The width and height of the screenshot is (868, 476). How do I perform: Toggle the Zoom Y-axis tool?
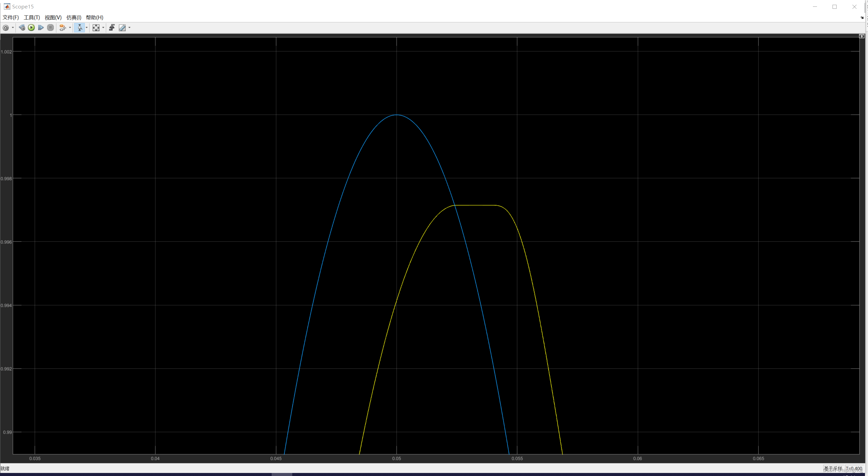[x=80, y=28]
